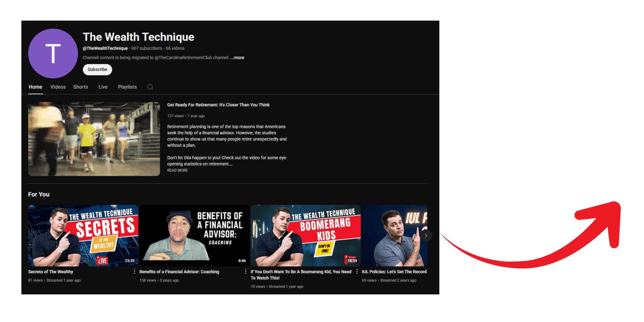Open Benefits of a Financial Advisor thumbnail

click(x=194, y=236)
